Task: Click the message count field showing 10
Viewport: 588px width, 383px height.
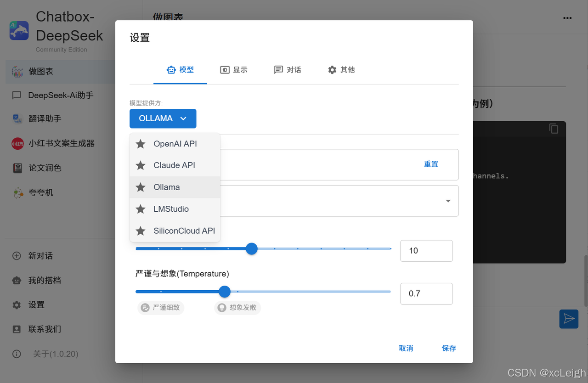Action: [426, 251]
